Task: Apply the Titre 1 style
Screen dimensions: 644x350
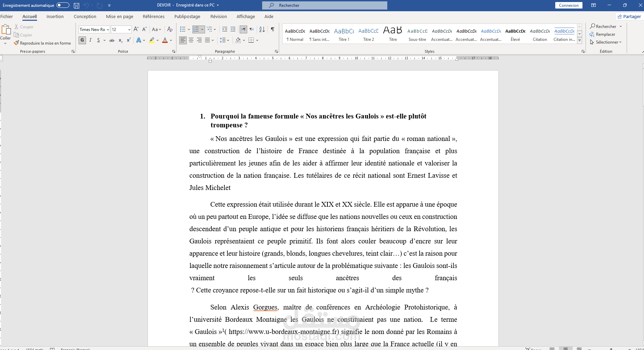Action: click(x=344, y=34)
